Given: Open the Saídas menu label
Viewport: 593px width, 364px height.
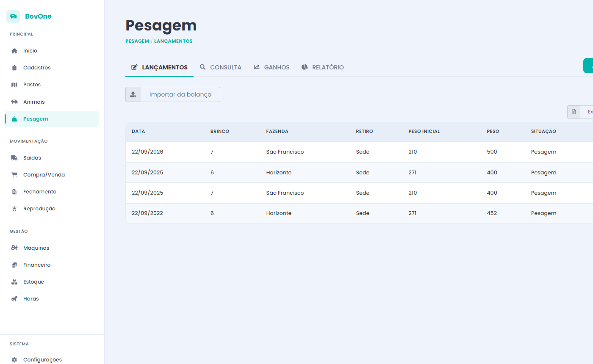Looking at the screenshot, I should click(32, 158).
